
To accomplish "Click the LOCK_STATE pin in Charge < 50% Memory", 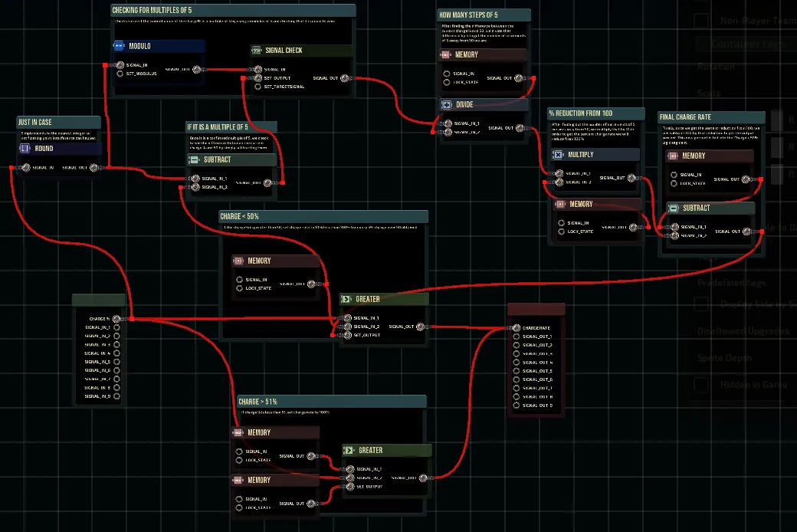I will [x=240, y=288].
